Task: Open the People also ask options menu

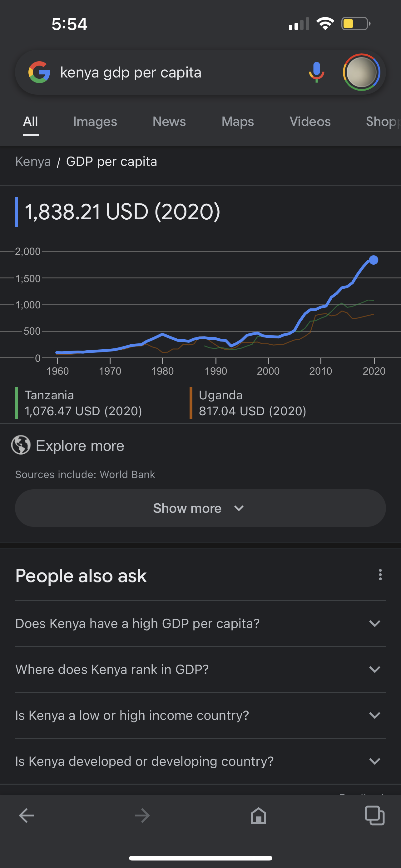Action: point(380,575)
